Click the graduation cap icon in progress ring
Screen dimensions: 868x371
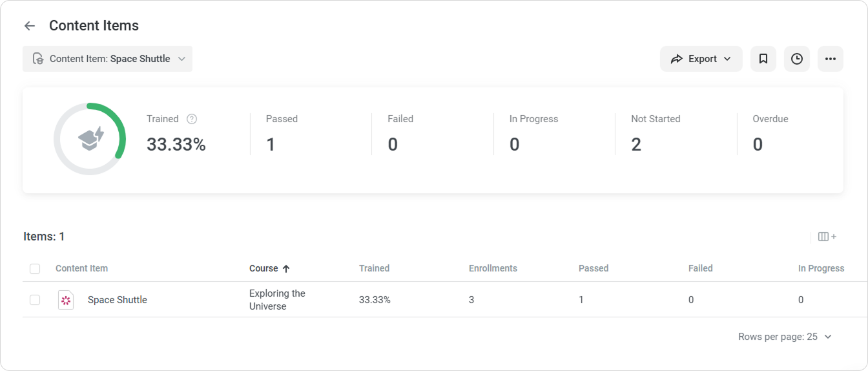[90, 139]
